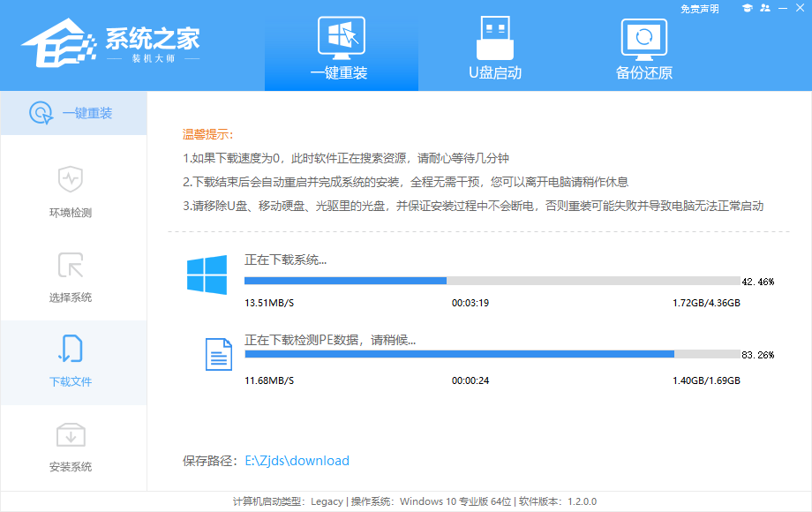812x512 pixels.
Task: Click the customer service people icon
Action: tap(766, 8)
